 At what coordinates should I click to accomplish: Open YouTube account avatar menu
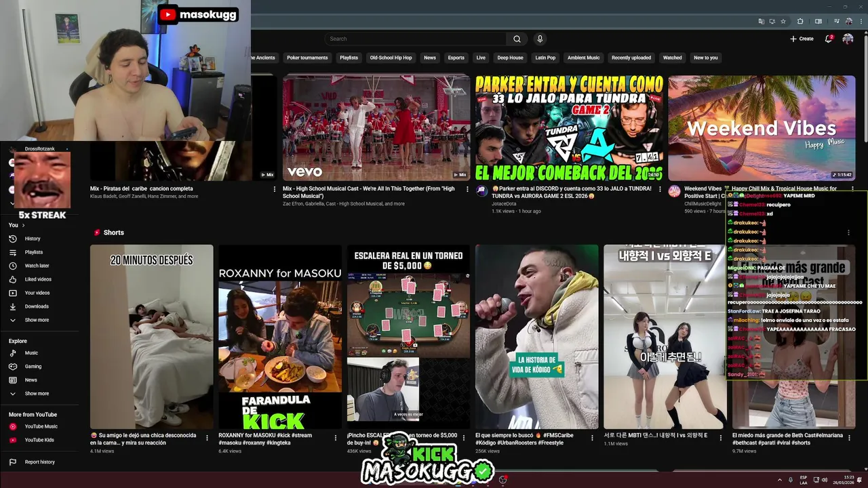click(x=848, y=39)
